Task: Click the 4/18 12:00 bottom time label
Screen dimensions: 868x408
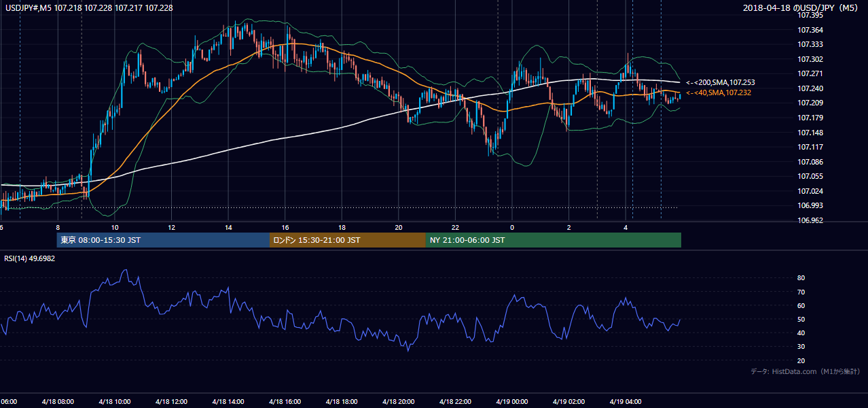Action: tap(170, 402)
